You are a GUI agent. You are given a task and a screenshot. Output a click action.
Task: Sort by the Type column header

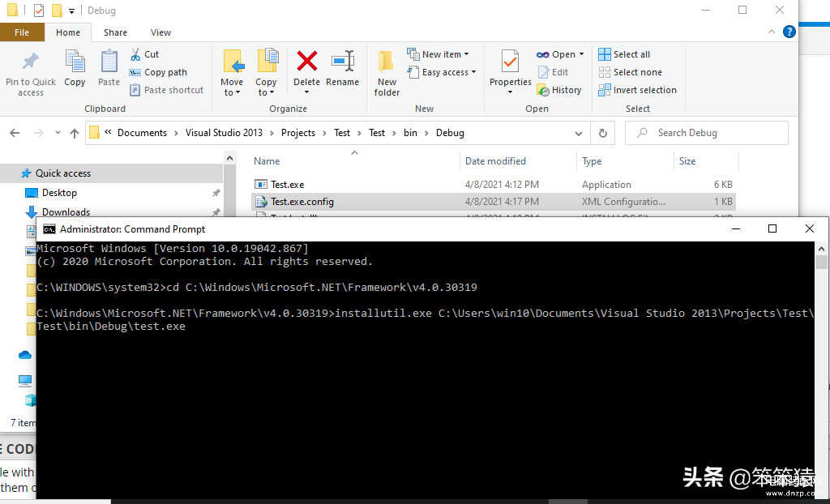(x=592, y=161)
